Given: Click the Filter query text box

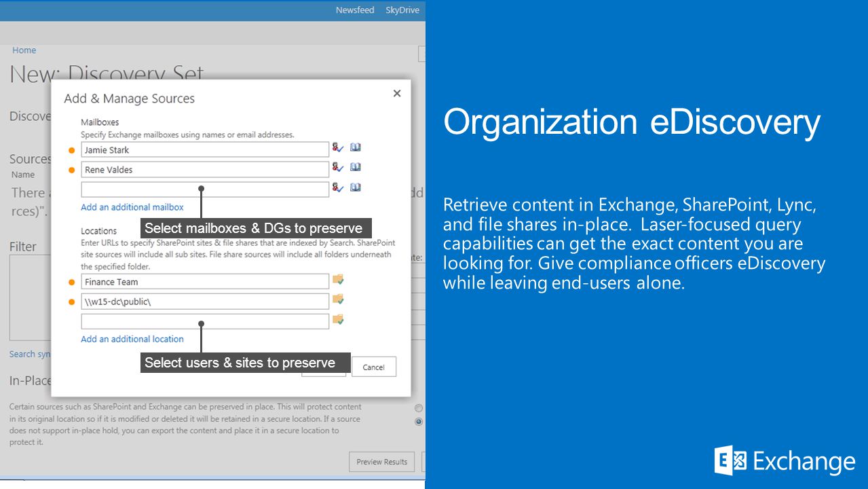Looking at the screenshot, I should (31, 297).
